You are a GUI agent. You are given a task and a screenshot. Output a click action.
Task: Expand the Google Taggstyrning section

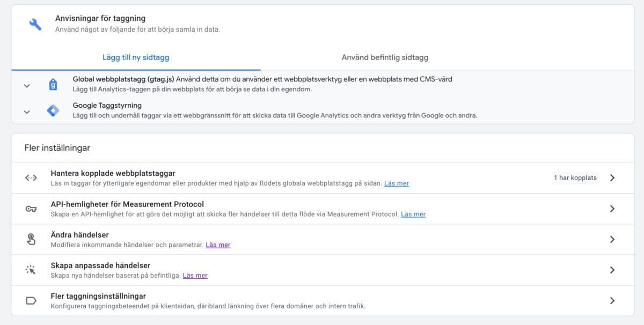coord(27,112)
